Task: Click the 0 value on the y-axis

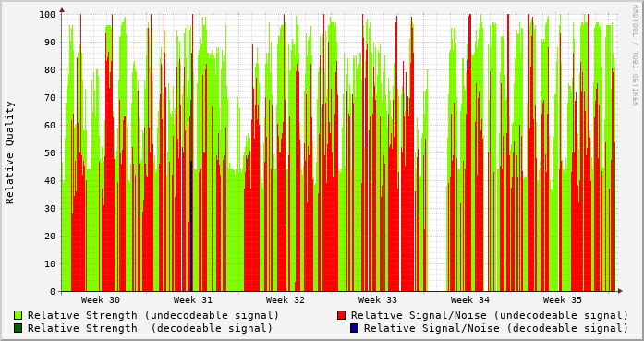Action: click(53, 292)
